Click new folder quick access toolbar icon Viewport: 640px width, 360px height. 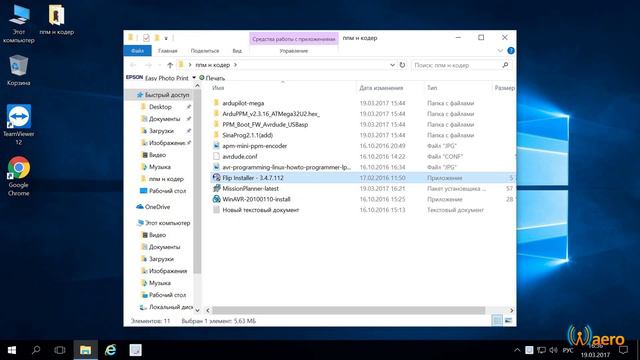click(x=157, y=38)
